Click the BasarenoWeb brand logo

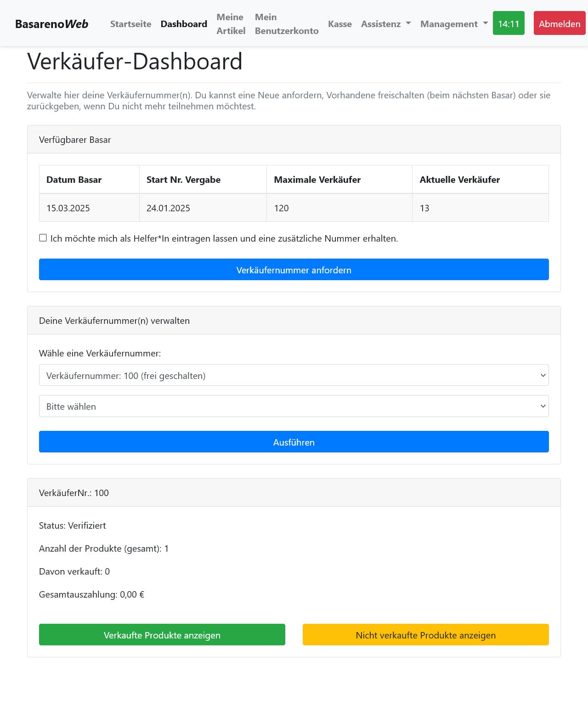coord(51,24)
